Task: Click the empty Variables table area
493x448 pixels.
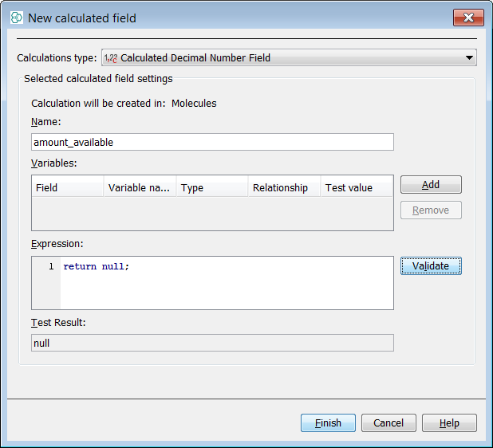Action: pos(212,214)
